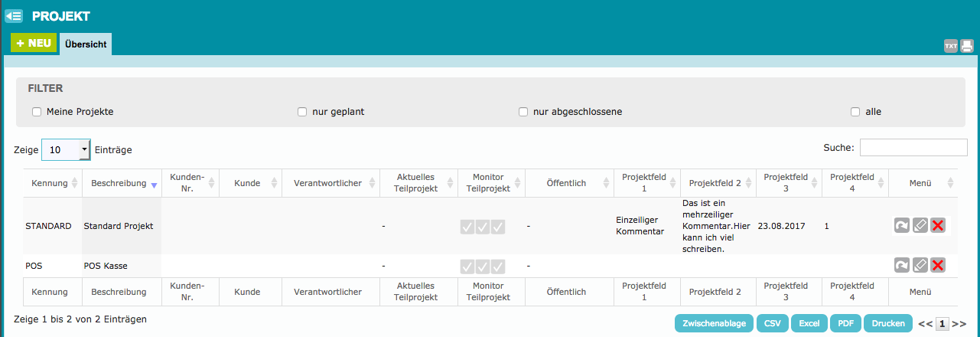Open the entries-per-page dropdown
Viewport: 980px width, 337px height.
[66, 150]
